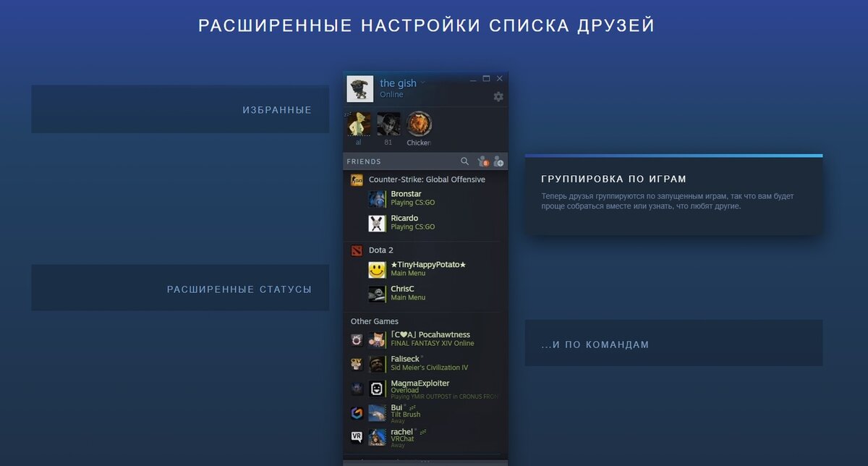Click rachel's avatar
This screenshot has height=466, width=868.
pos(377,438)
